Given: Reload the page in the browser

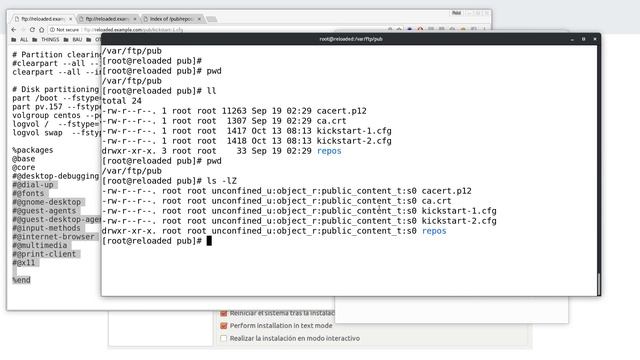Looking at the screenshot, I should pyautogui.click(x=32, y=30).
